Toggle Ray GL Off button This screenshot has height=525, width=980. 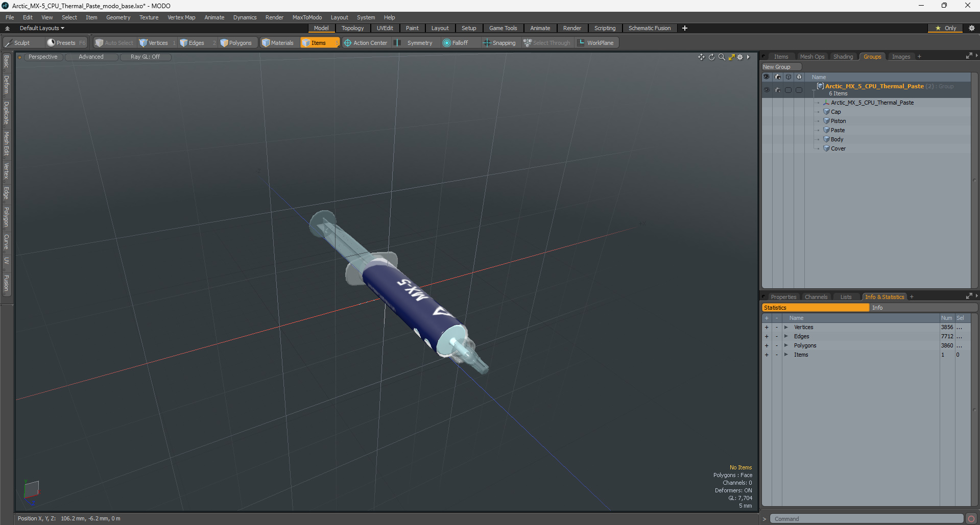(145, 57)
